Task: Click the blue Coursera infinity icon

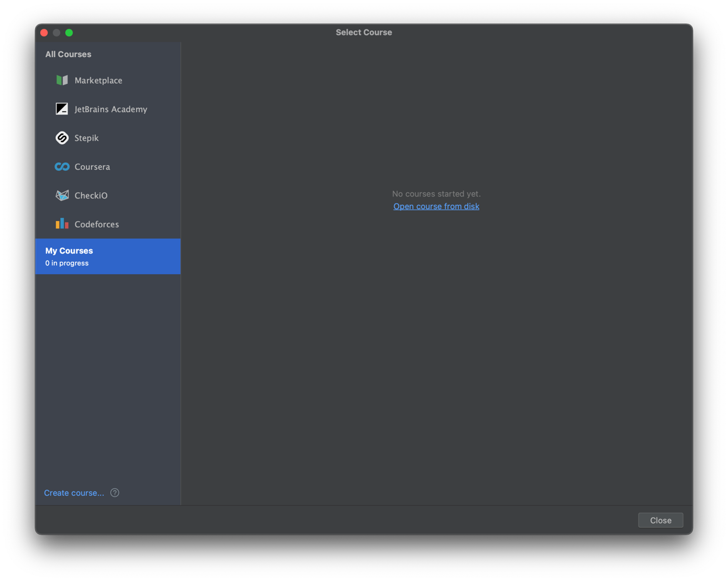Action: coord(62,167)
